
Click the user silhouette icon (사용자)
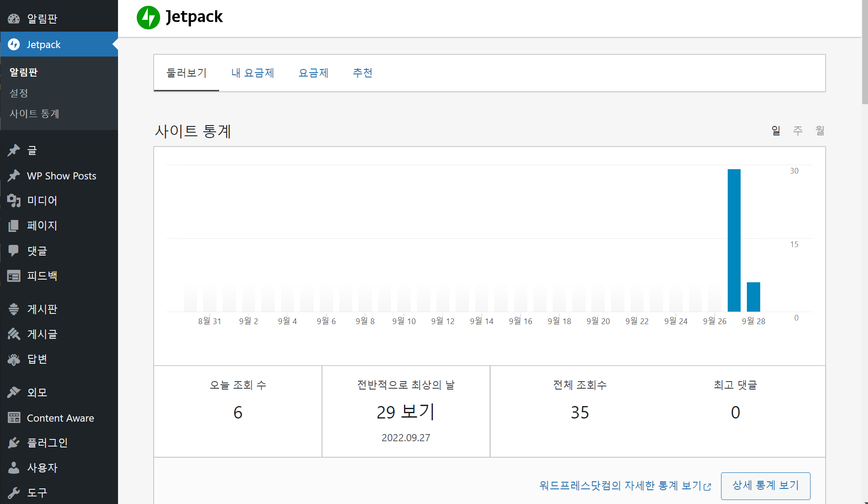coord(14,467)
